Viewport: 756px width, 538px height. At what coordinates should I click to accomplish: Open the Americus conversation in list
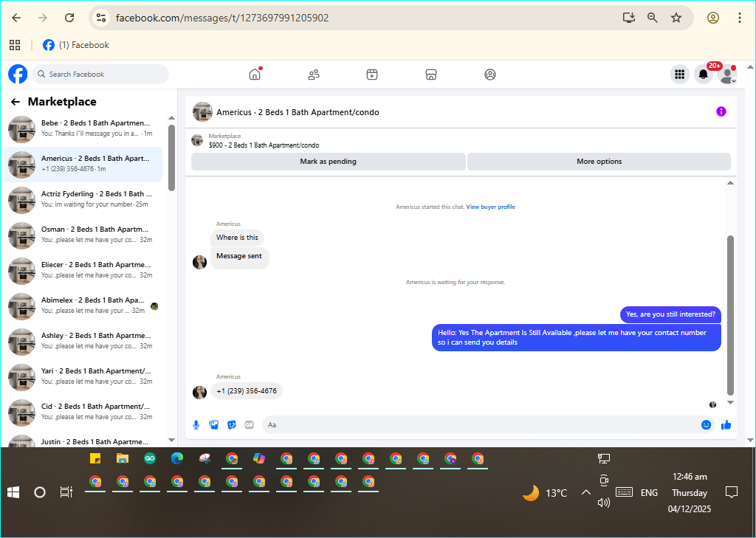click(83, 164)
